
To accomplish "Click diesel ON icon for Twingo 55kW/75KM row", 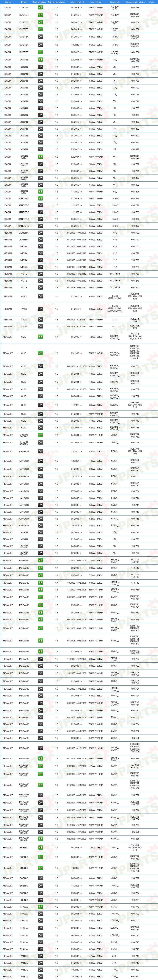I will tap(40, 969).
